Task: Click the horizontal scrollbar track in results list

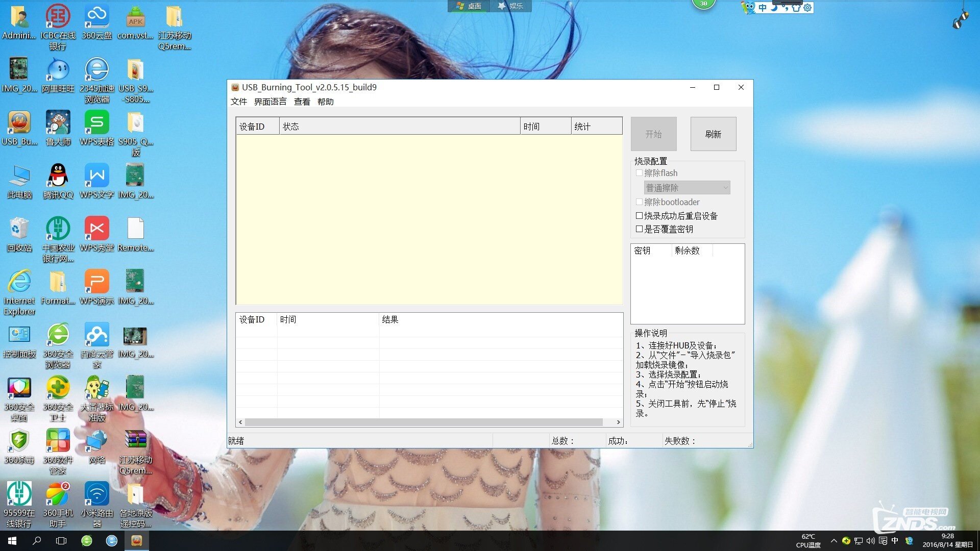Action: [x=424, y=422]
